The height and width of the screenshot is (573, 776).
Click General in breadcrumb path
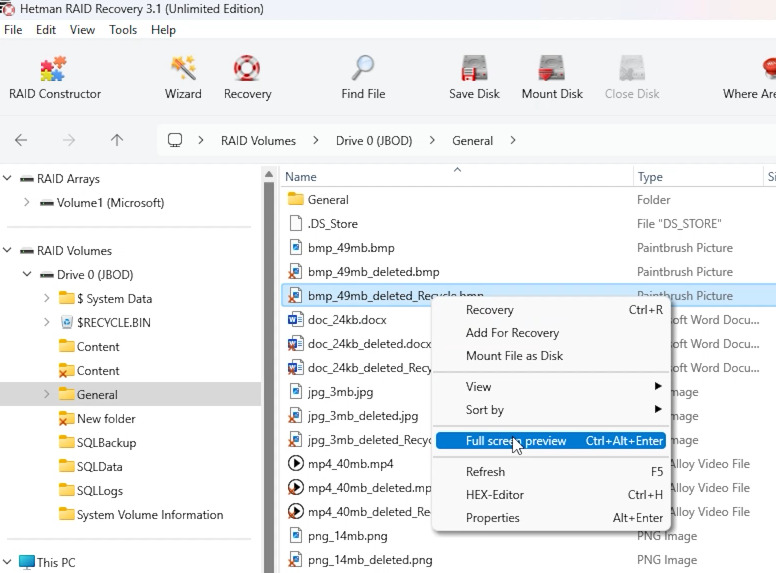pos(472,141)
